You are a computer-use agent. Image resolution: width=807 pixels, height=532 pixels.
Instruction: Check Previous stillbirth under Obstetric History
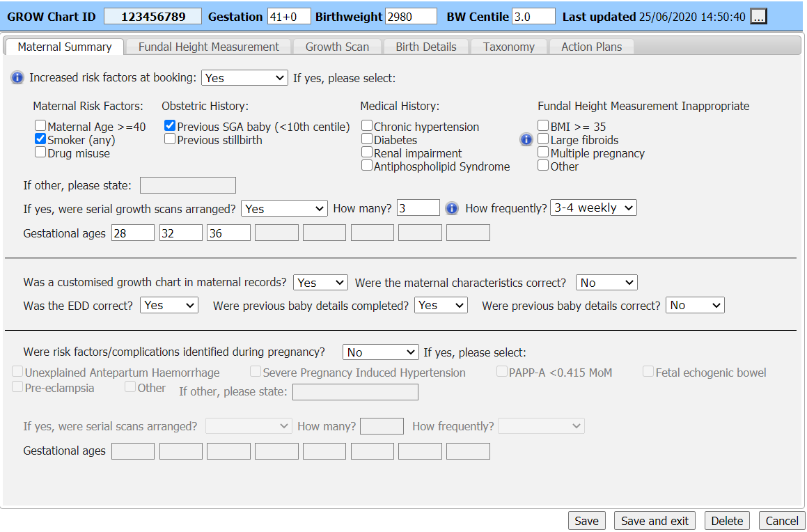click(x=169, y=139)
